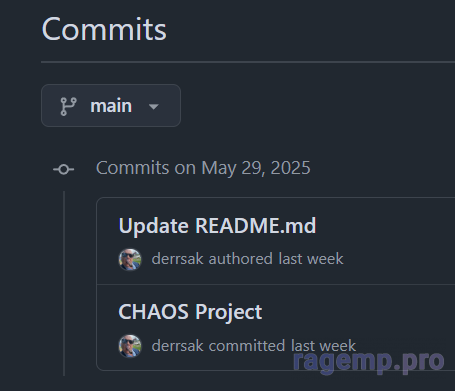Click the word "committed" in CHAOS Project commit
This screenshot has height=391, width=455.
coord(247,346)
